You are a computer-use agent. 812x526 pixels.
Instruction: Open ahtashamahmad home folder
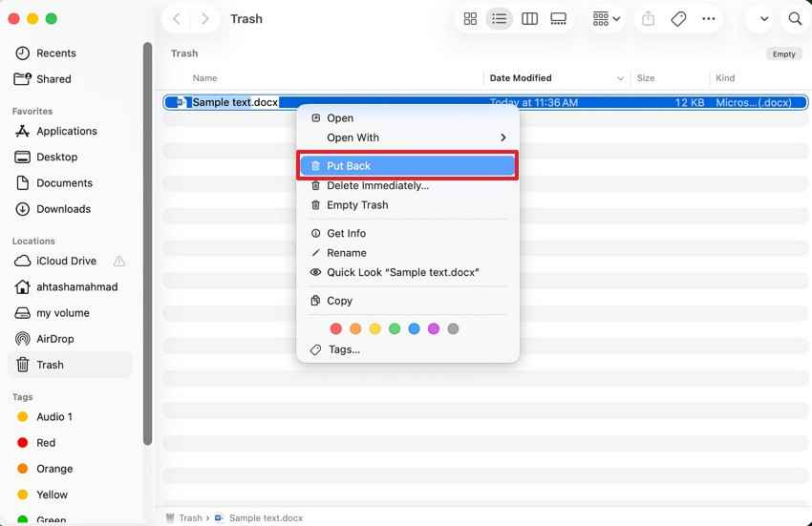(x=70, y=286)
